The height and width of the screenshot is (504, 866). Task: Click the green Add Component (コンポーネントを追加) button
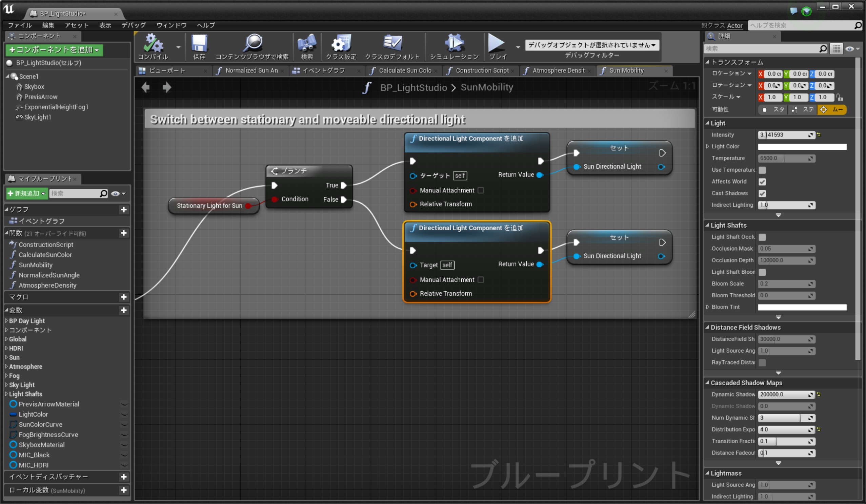54,50
